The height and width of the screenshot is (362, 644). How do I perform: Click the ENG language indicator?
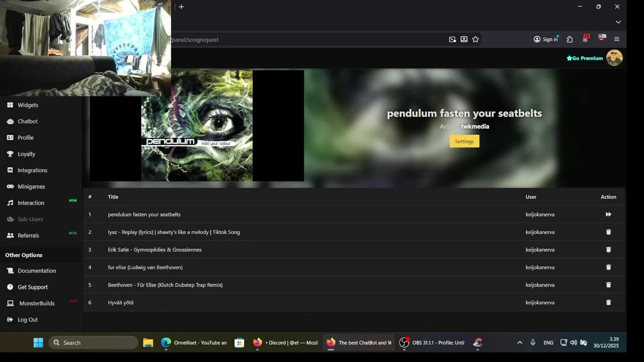pyautogui.click(x=548, y=343)
